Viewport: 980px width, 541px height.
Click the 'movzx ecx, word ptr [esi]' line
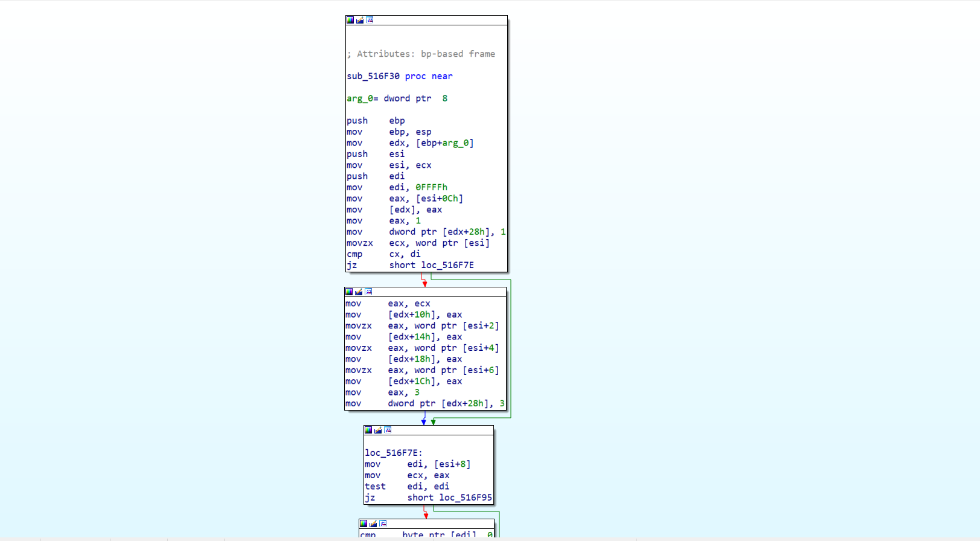point(418,243)
